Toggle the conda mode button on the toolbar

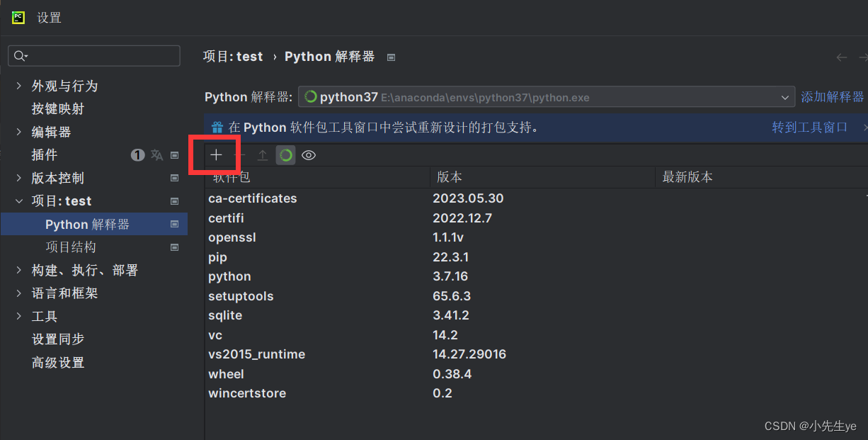[x=285, y=154]
